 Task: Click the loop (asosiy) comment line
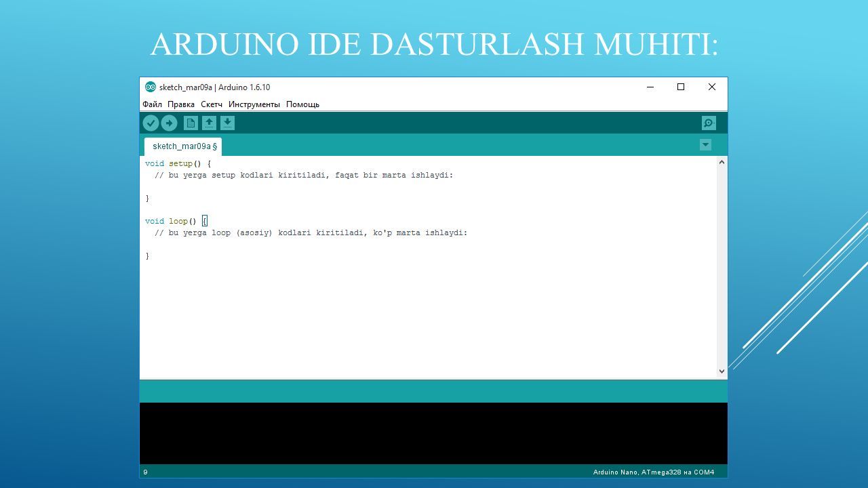click(311, 232)
